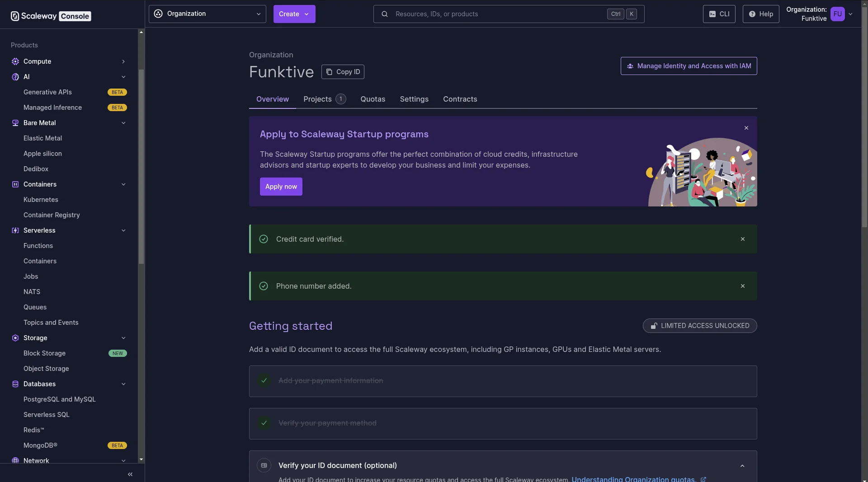Switch to the Contracts tab
The width and height of the screenshot is (868, 482).
(460, 99)
